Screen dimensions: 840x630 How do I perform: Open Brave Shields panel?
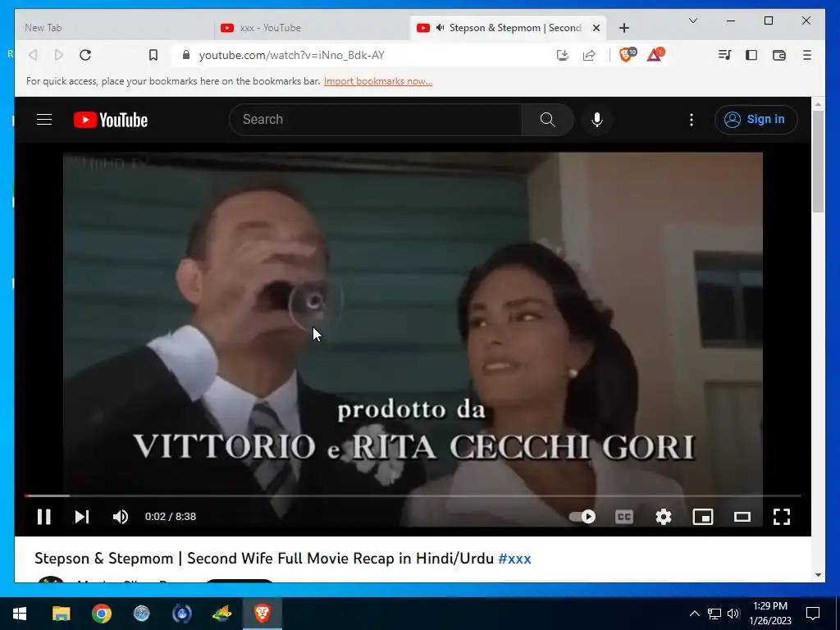[x=626, y=55]
